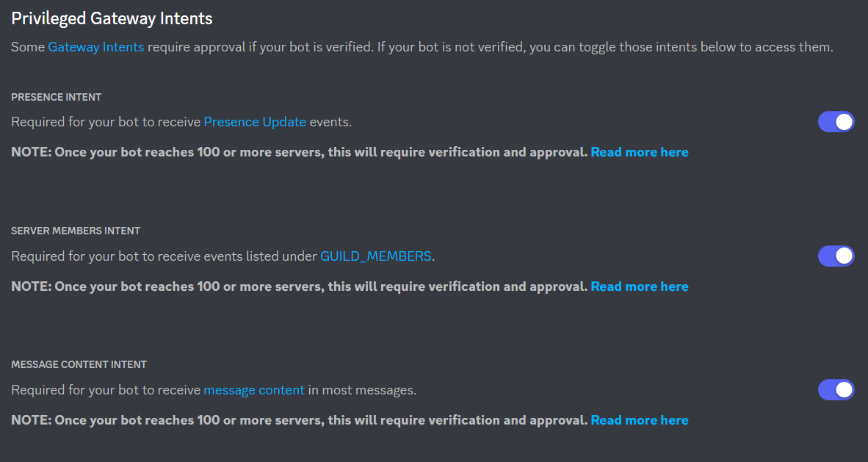Open the GUILD_MEMBERS documentation link
This screenshot has width=868, height=462.
(x=376, y=256)
